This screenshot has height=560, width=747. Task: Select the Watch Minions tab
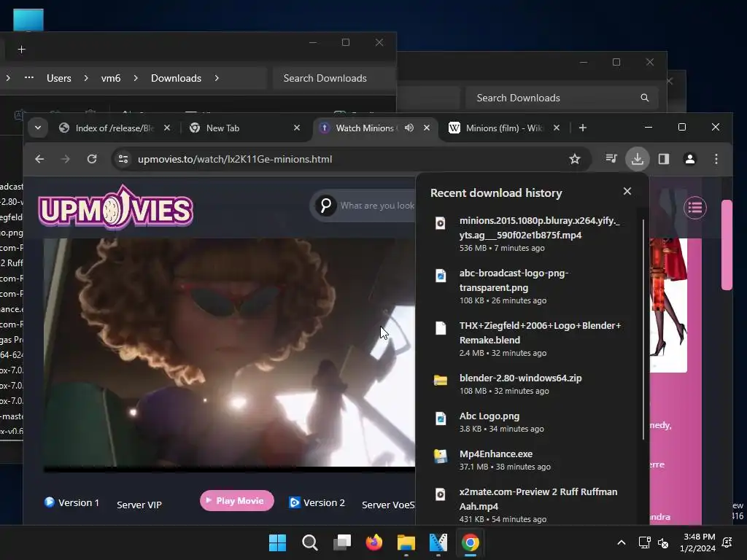click(x=365, y=128)
